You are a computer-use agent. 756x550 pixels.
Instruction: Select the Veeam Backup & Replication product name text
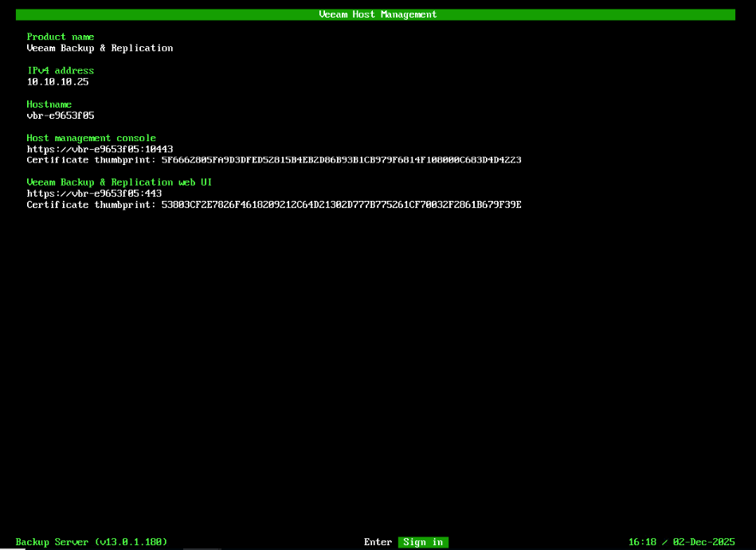point(100,48)
